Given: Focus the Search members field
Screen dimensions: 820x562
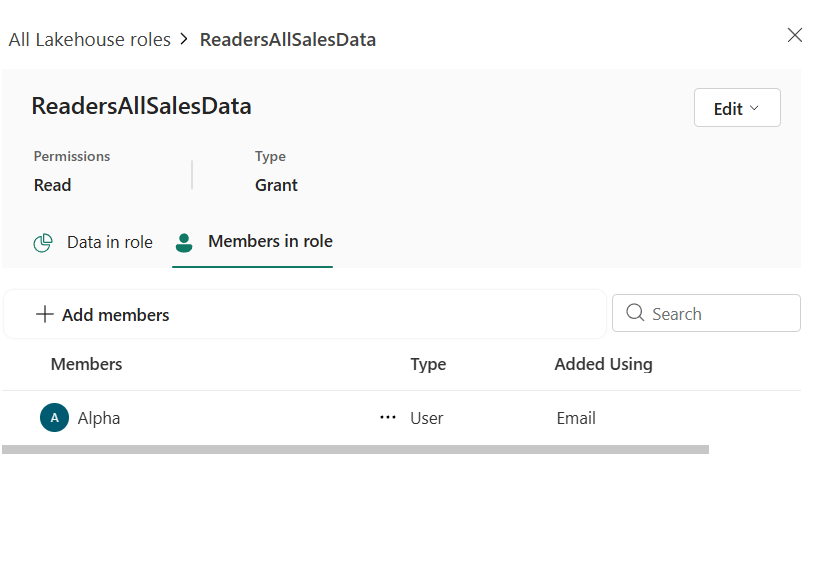Looking at the screenshot, I should point(706,313).
